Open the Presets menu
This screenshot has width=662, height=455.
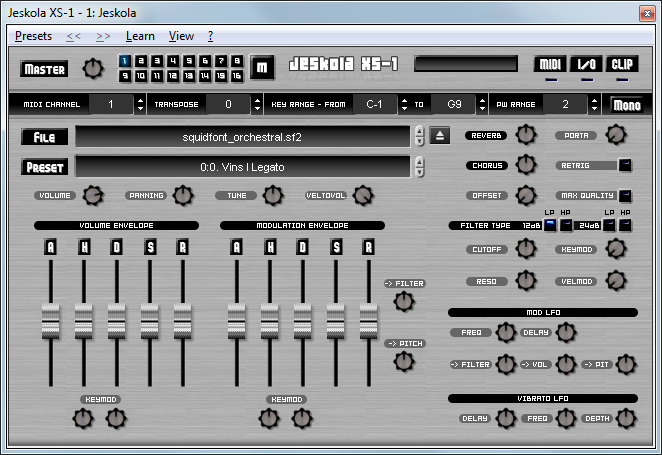(33, 36)
